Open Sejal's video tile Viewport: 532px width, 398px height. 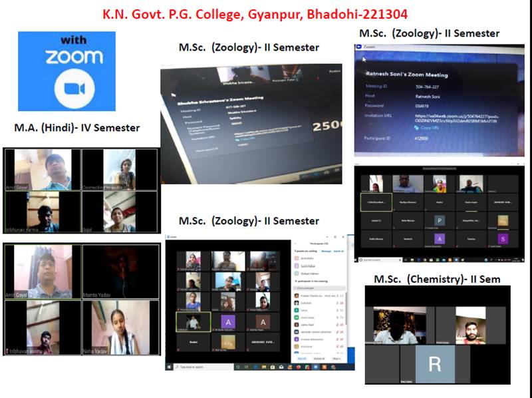(120, 212)
